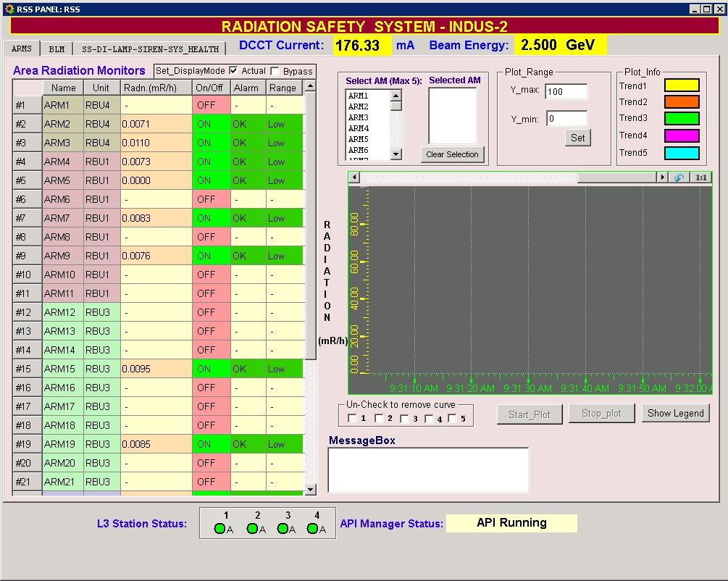Image resolution: width=728 pixels, height=581 pixels.
Task: Click the table scrollbar up arrow
Action: [x=311, y=86]
